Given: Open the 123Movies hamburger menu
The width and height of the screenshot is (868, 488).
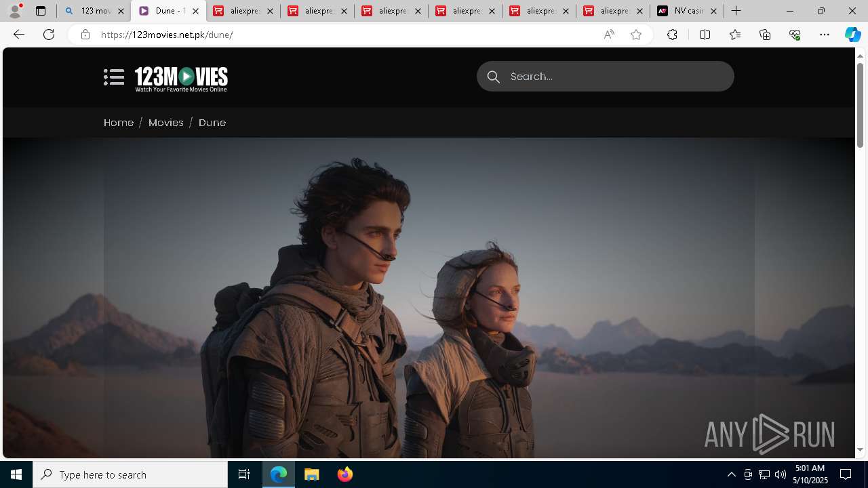Looking at the screenshot, I should (x=114, y=77).
